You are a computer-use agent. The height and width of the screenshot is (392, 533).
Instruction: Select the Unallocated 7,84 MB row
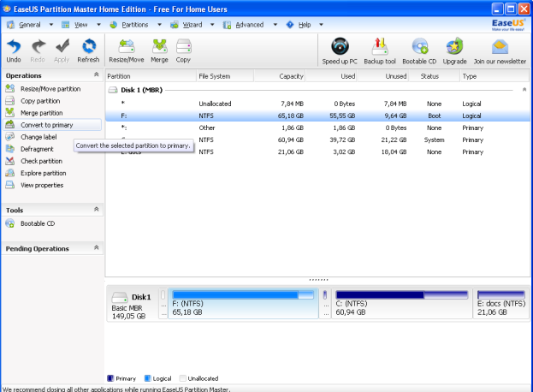click(317, 104)
